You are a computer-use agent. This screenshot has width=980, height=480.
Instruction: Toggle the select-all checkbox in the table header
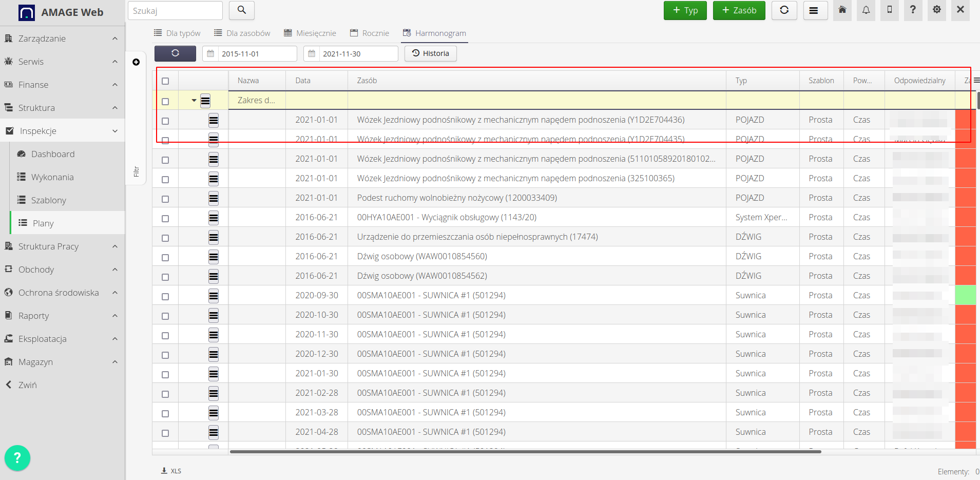(x=165, y=81)
